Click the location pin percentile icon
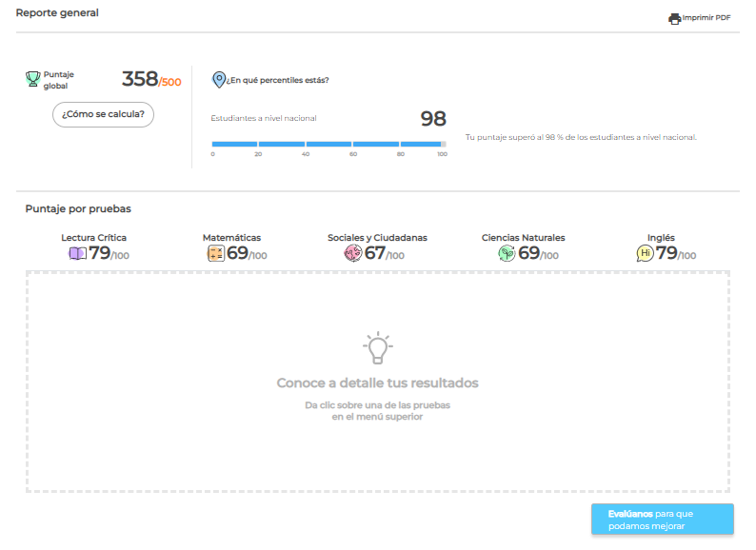 [x=219, y=80]
